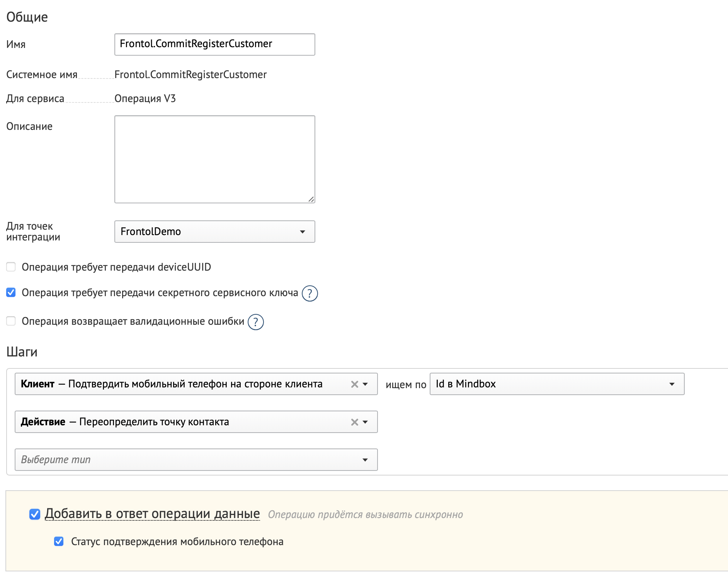Enable returning validation errors checkbox

[11, 321]
